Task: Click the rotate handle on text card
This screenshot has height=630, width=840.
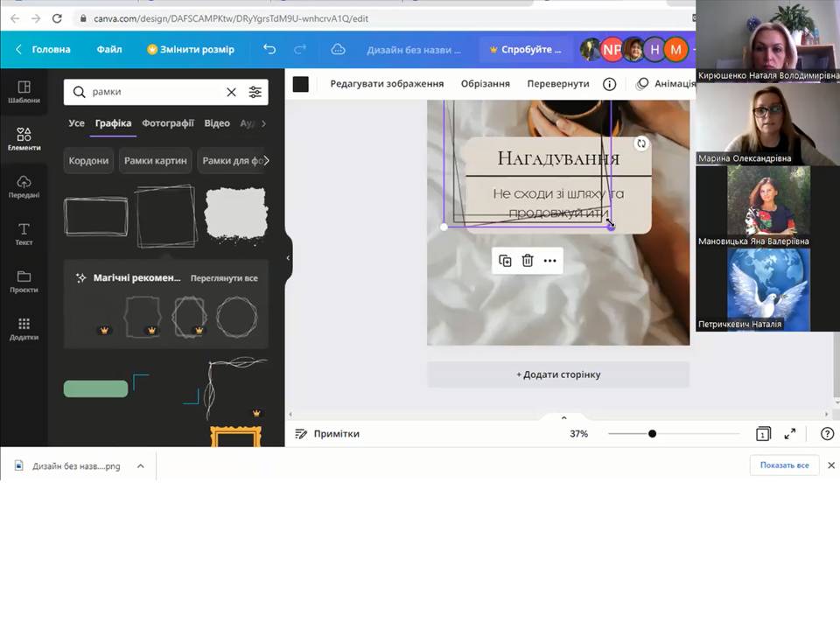Action: [x=641, y=143]
